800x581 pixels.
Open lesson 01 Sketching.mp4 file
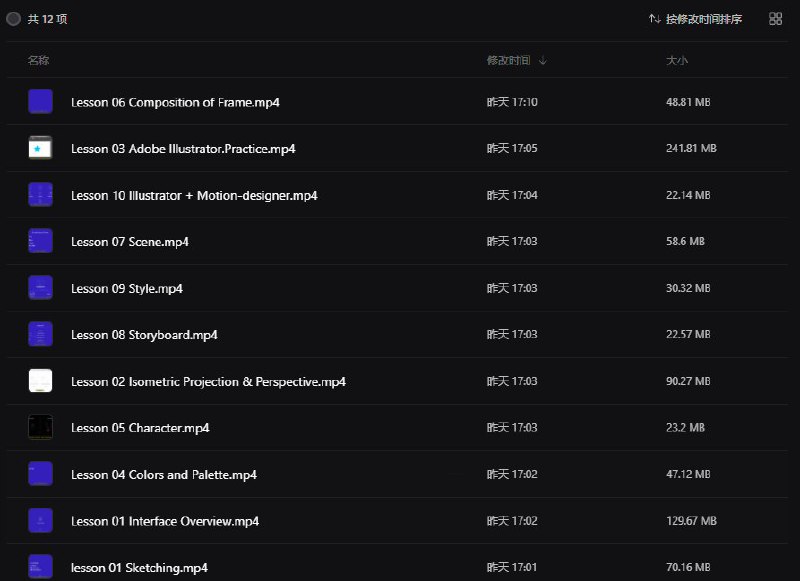(139, 568)
